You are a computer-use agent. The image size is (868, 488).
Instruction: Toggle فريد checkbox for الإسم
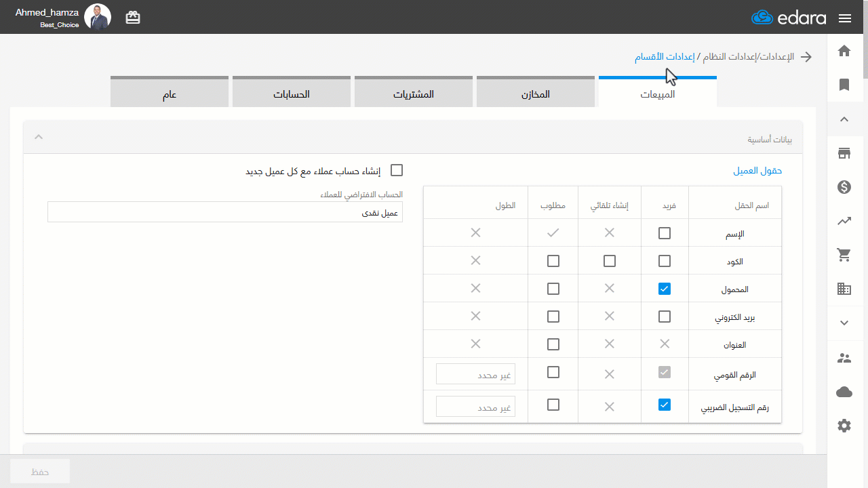point(665,233)
